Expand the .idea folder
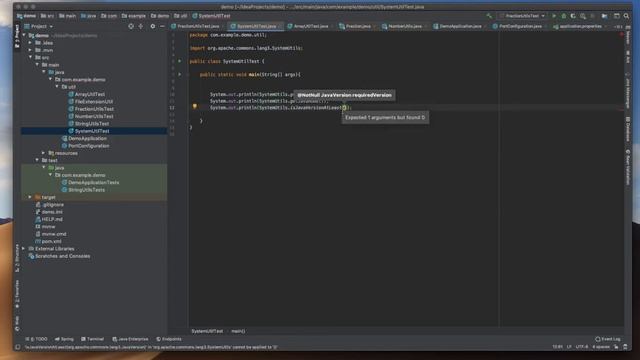 (x=30, y=43)
